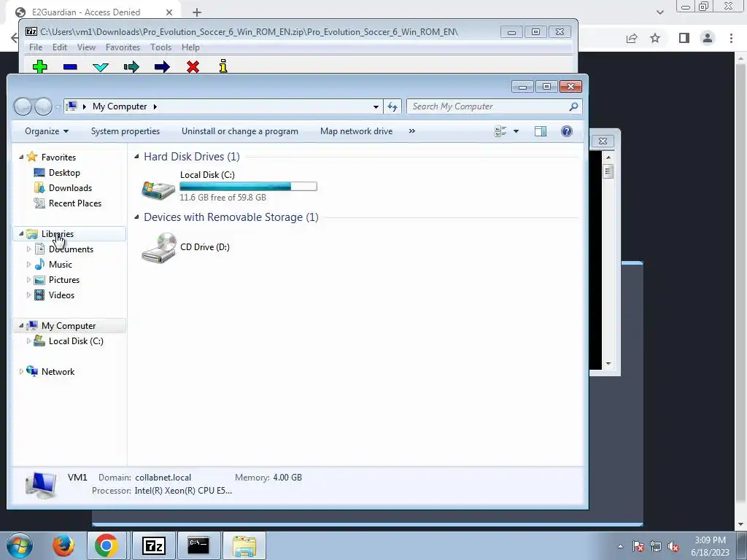Screen dimensions: 747x560
Task: Click the 7-Zip Info icon
Action: tap(223, 66)
